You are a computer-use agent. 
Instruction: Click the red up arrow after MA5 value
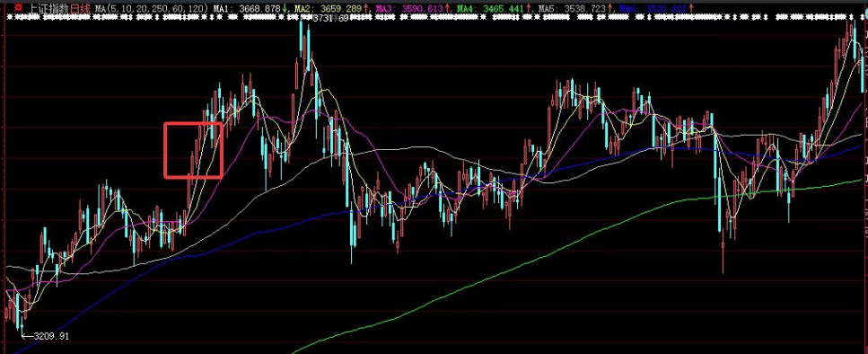(x=609, y=8)
